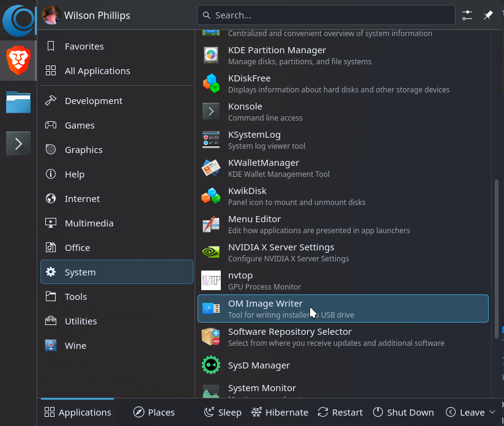
Task: Open the Tools category
Action: [x=117, y=296]
